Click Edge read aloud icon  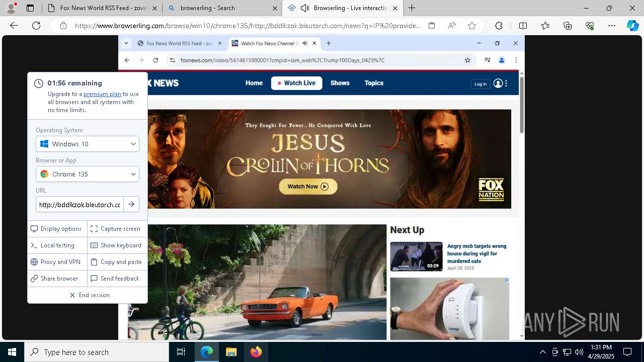[x=452, y=26]
